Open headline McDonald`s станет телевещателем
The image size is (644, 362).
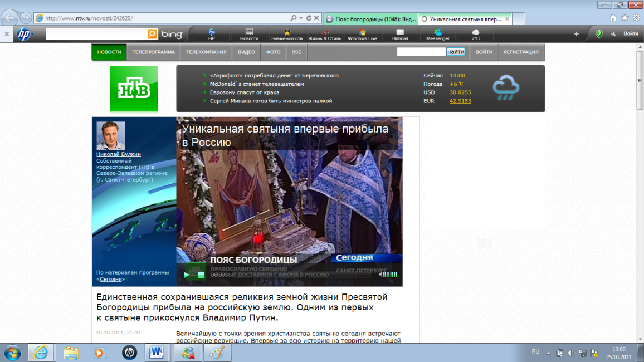click(257, 84)
